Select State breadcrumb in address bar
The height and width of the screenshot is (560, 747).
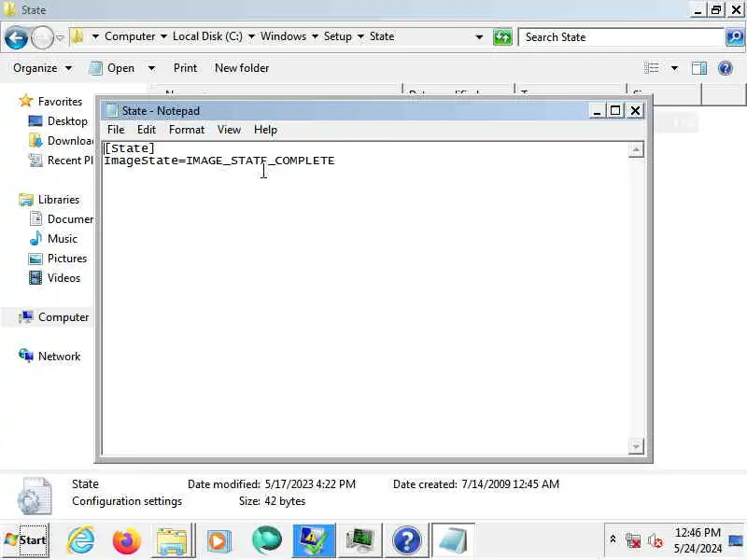(x=382, y=36)
